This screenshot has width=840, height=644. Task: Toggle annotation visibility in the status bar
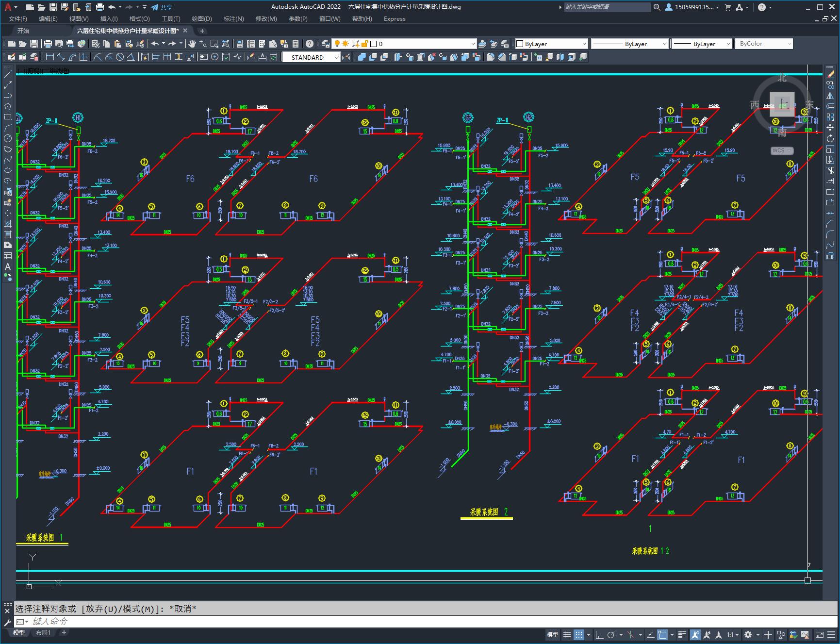click(695, 634)
